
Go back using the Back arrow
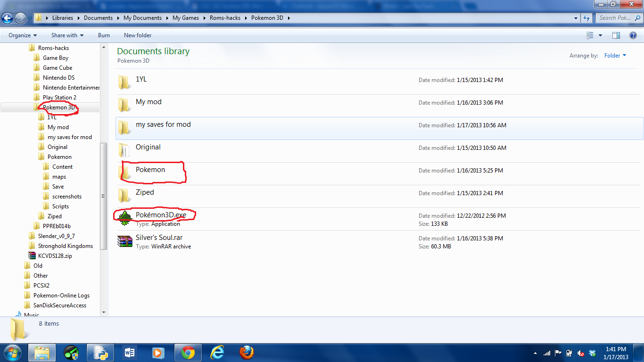8,18
